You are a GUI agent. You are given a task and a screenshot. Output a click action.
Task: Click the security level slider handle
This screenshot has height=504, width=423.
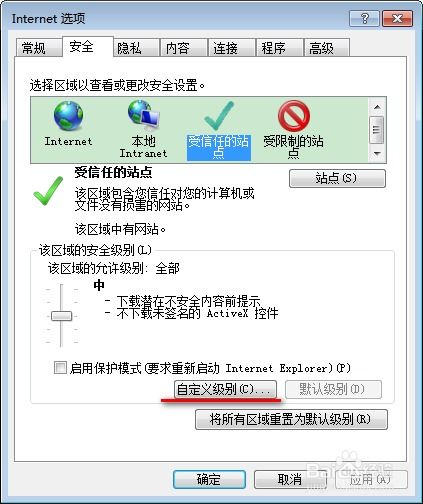[62, 316]
